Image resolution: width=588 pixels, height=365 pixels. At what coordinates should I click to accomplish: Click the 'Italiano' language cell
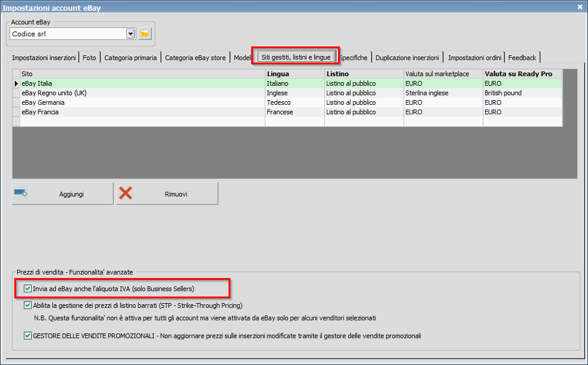click(295, 83)
